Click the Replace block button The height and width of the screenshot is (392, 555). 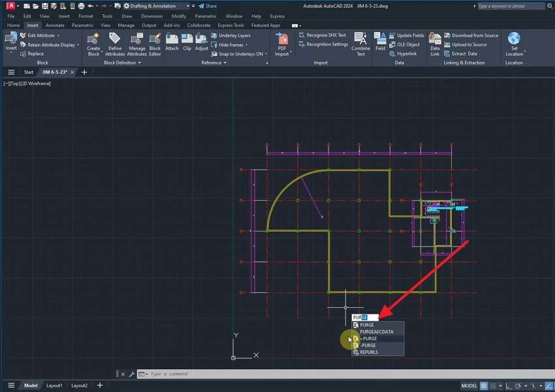[x=32, y=53]
